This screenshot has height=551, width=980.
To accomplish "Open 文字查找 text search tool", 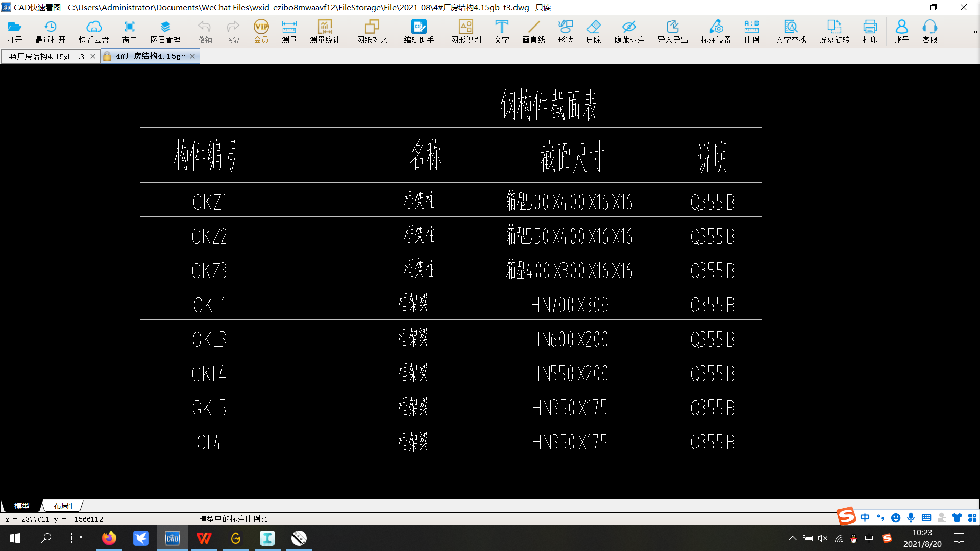I will tap(791, 32).
